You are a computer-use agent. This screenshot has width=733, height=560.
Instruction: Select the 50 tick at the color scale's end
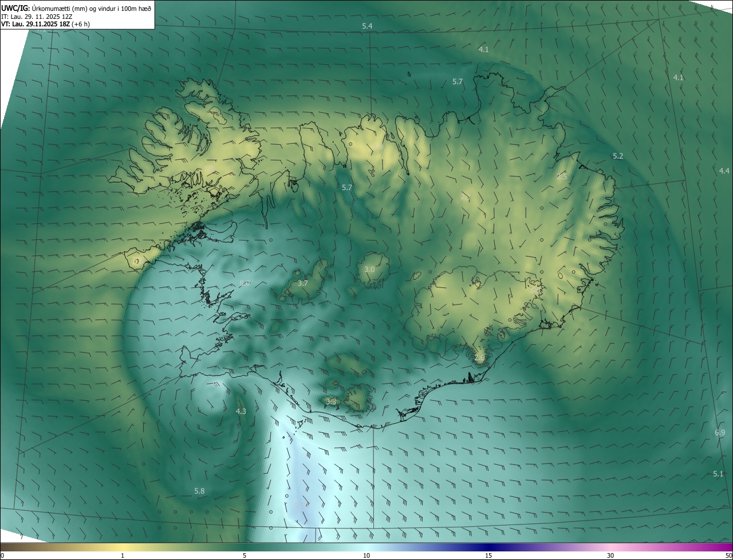[728, 555]
